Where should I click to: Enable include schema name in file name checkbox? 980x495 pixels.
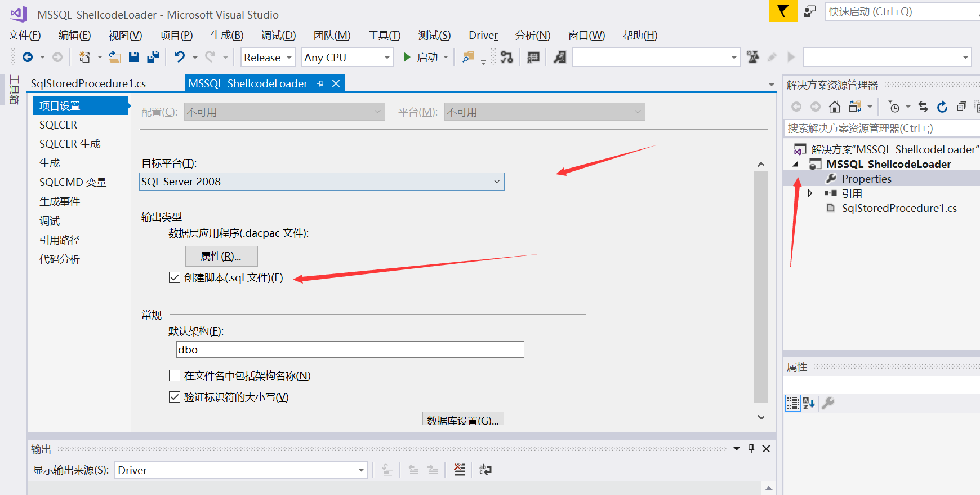(175, 375)
